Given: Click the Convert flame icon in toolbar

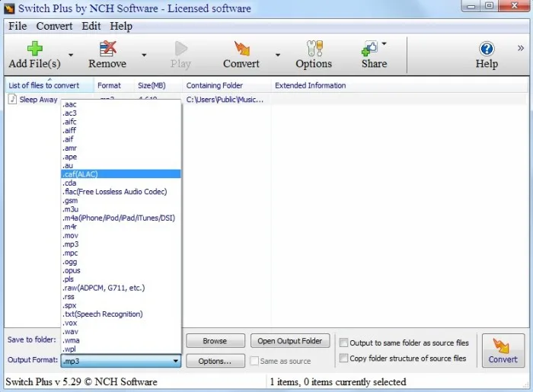Looking at the screenshot, I should point(241,49).
